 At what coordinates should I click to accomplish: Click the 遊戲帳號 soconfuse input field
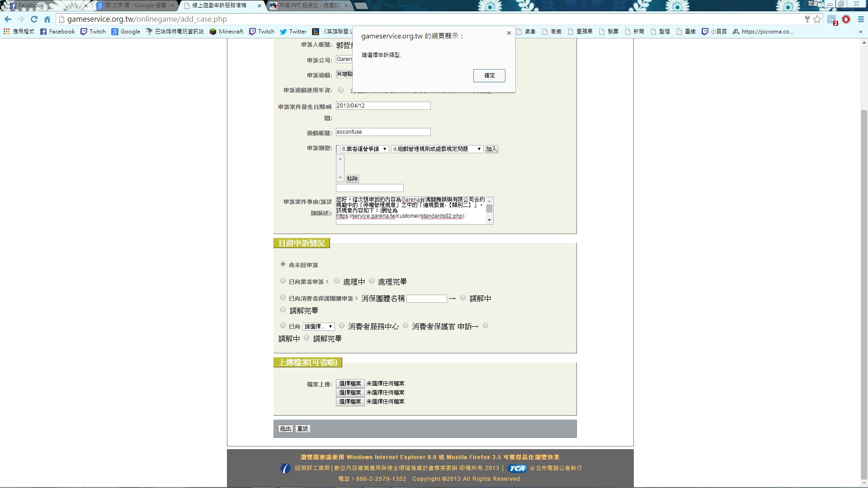click(383, 132)
